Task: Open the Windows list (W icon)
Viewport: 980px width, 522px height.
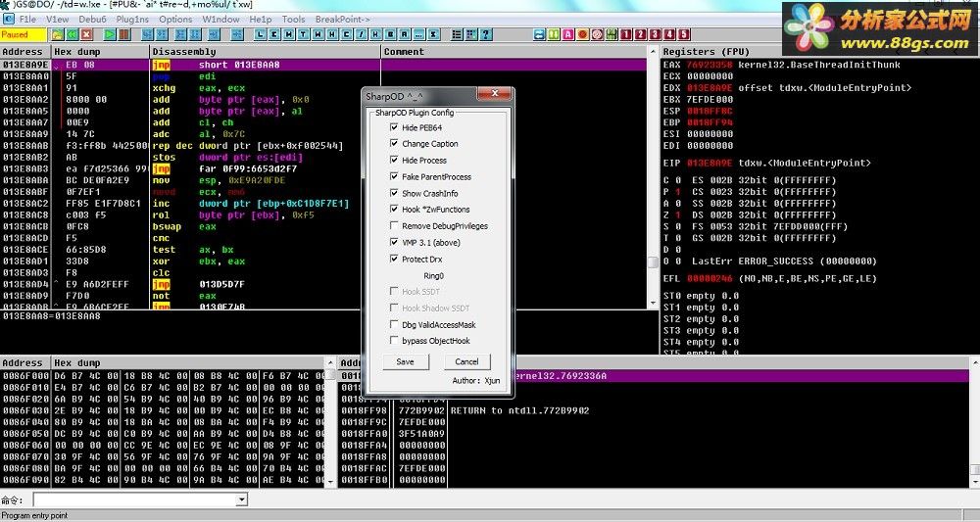Action: point(318,34)
